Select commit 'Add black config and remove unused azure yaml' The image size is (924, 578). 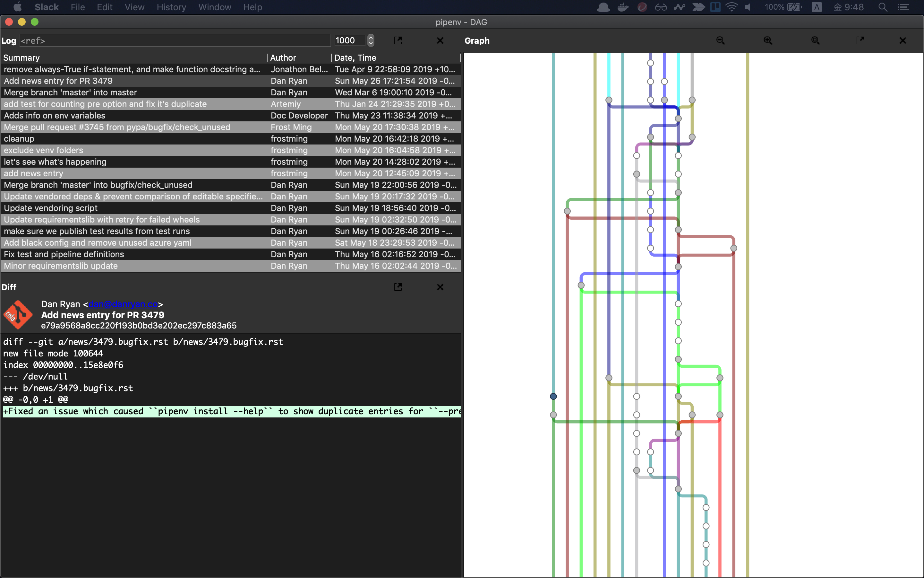click(x=231, y=243)
